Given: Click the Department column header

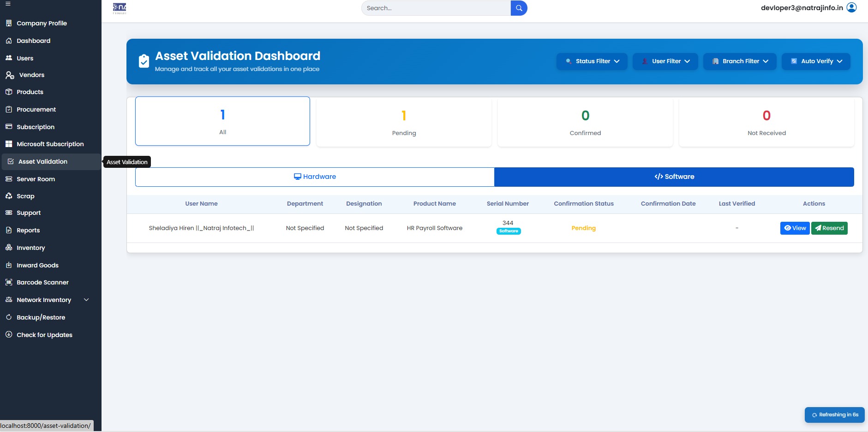Looking at the screenshot, I should click(305, 204).
